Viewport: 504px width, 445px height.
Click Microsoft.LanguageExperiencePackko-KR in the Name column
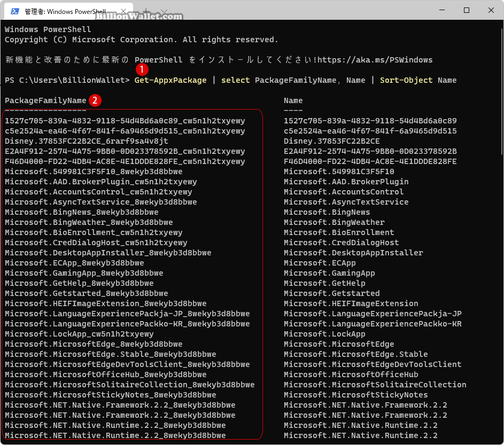pyautogui.click(x=373, y=324)
